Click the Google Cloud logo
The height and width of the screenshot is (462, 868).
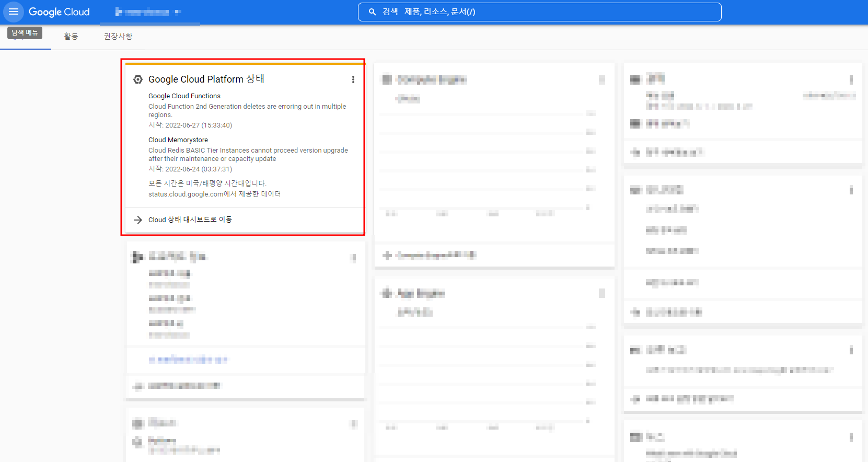point(59,11)
